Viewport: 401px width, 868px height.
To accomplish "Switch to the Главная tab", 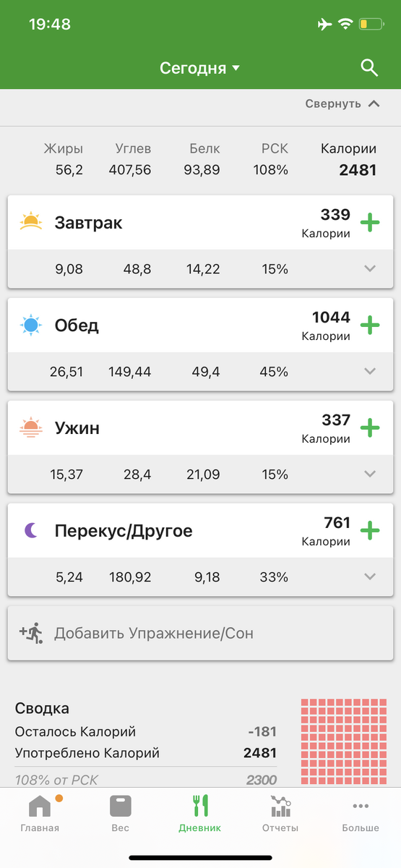I will pos(40,814).
